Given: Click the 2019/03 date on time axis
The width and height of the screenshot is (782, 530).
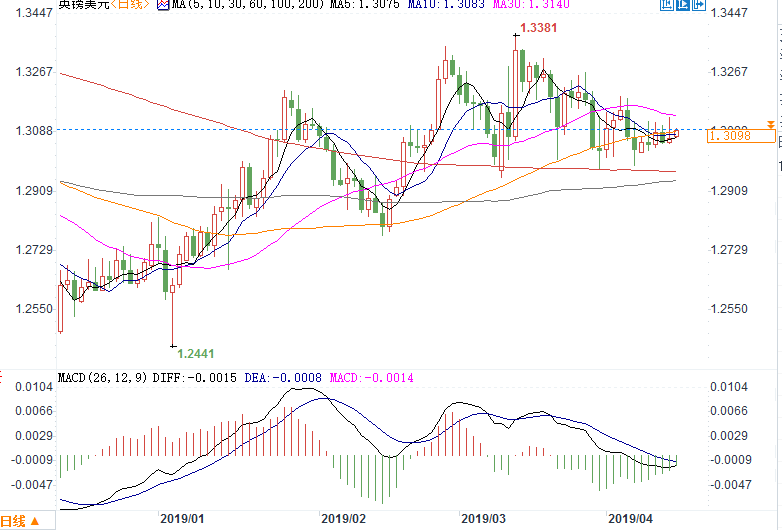Looking at the screenshot, I should (483, 519).
